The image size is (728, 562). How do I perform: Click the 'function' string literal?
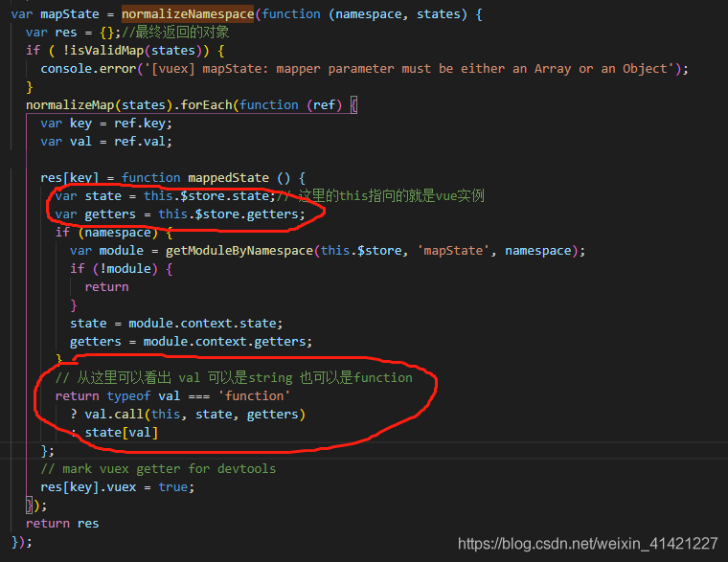[x=254, y=395]
